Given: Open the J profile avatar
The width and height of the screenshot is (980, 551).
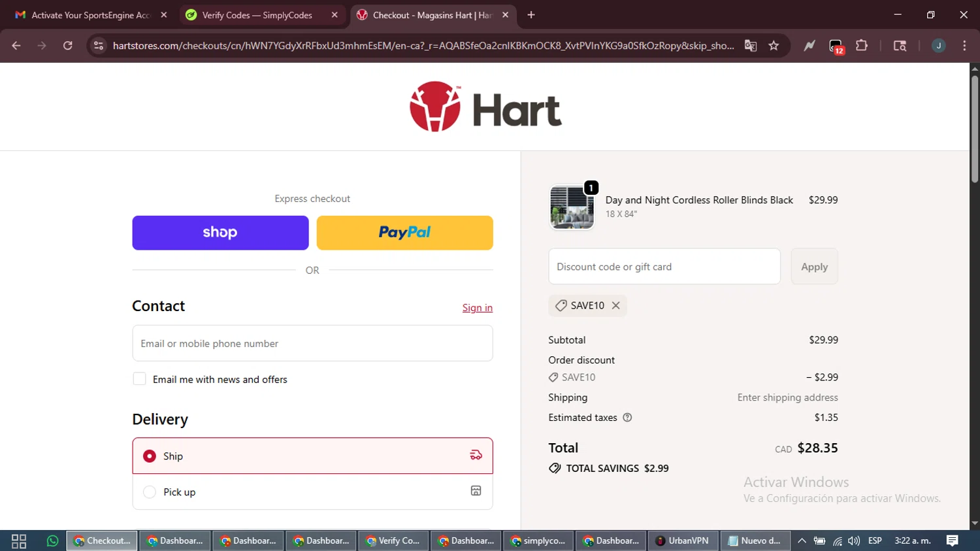Looking at the screenshot, I should point(938,46).
